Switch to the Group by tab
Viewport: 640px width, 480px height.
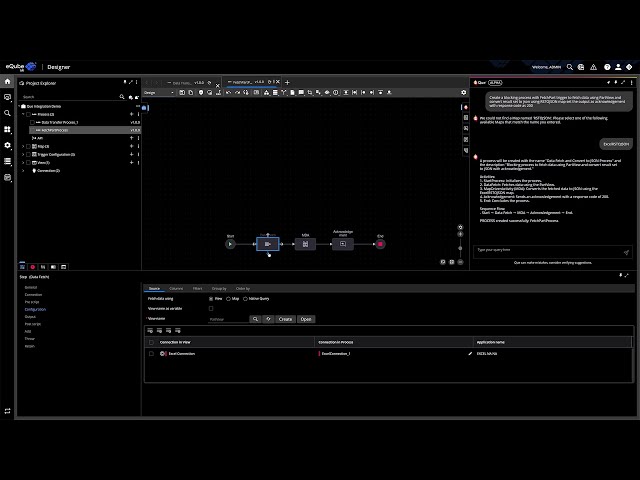tap(219, 289)
